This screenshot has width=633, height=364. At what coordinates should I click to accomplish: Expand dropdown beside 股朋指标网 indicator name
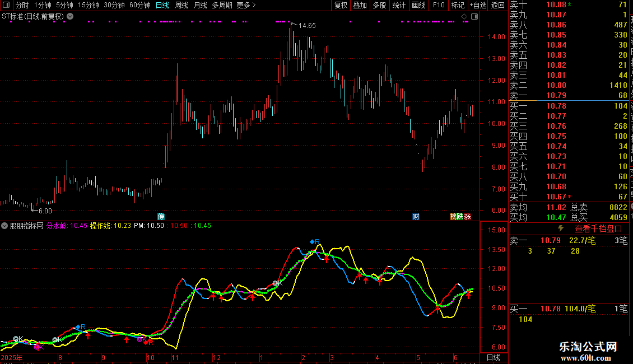4,226
